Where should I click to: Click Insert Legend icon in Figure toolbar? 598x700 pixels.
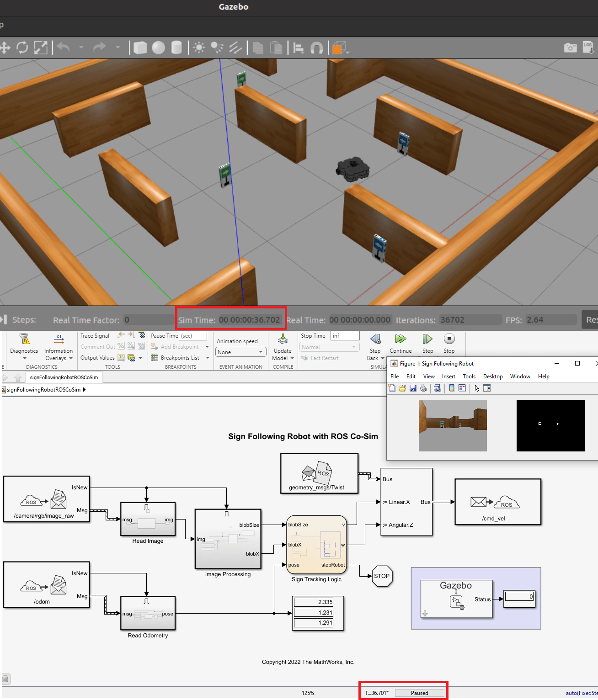[462, 388]
